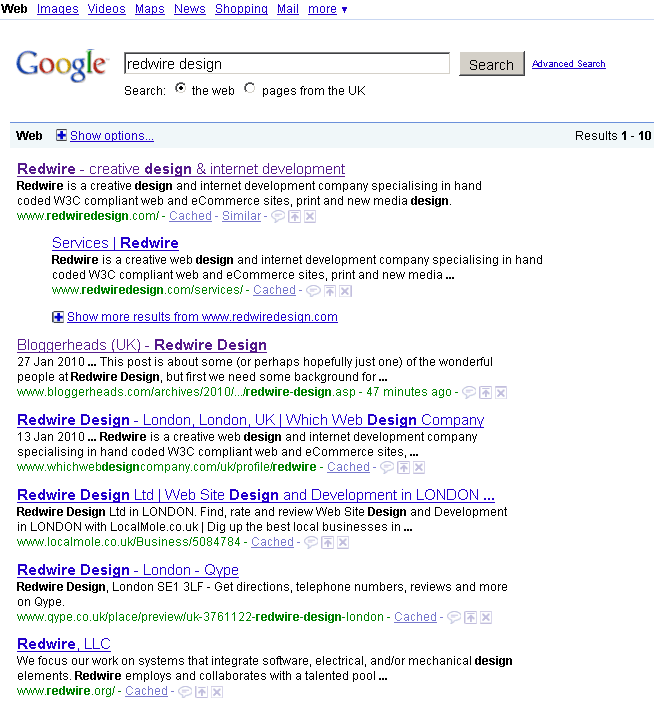The height and width of the screenshot is (701, 654).
Task: Expand more results from www.redwiredesign.com
Action: point(58,317)
